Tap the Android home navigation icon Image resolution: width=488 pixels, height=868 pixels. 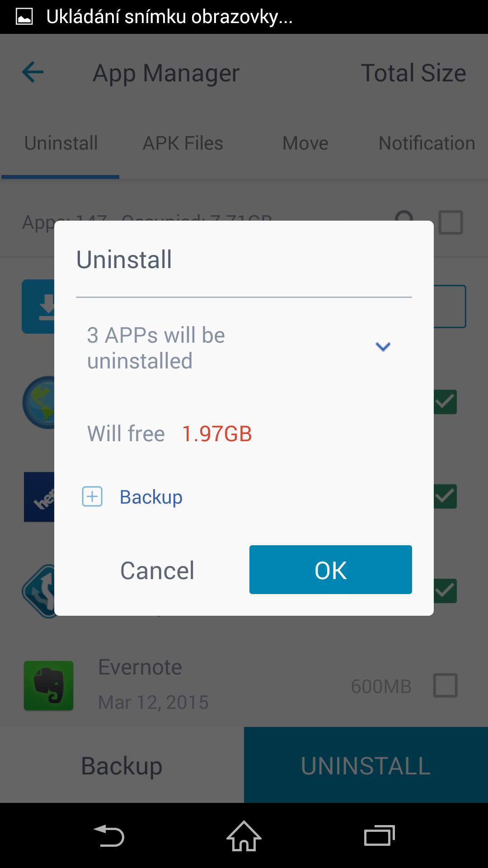click(x=244, y=836)
